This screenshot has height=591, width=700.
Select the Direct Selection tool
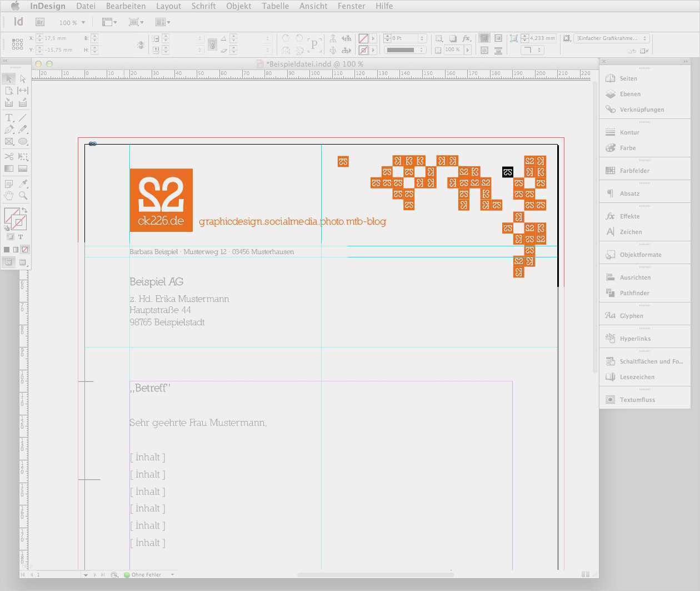pyautogui.click(x=23, y=79)
